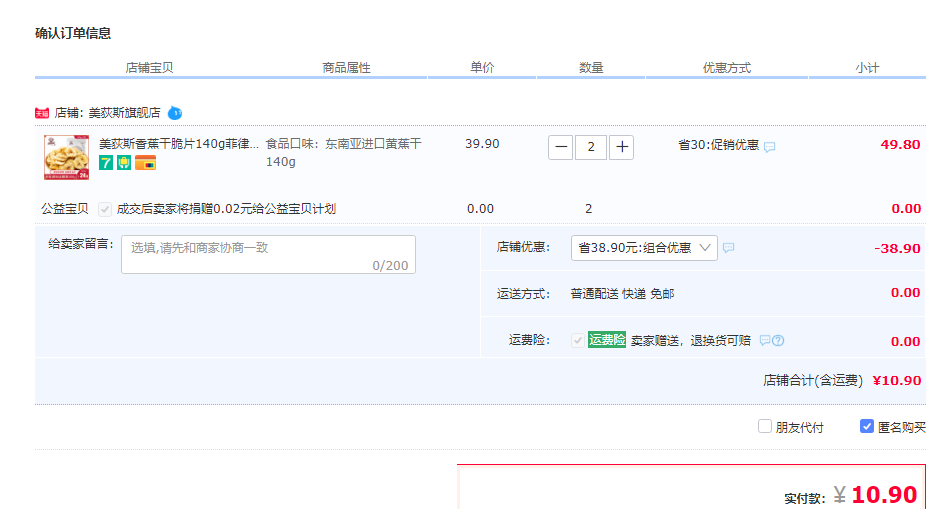Click the green 7-day return badge
The height and width of the screenshot is (509, 934).
tap(106, 163)
